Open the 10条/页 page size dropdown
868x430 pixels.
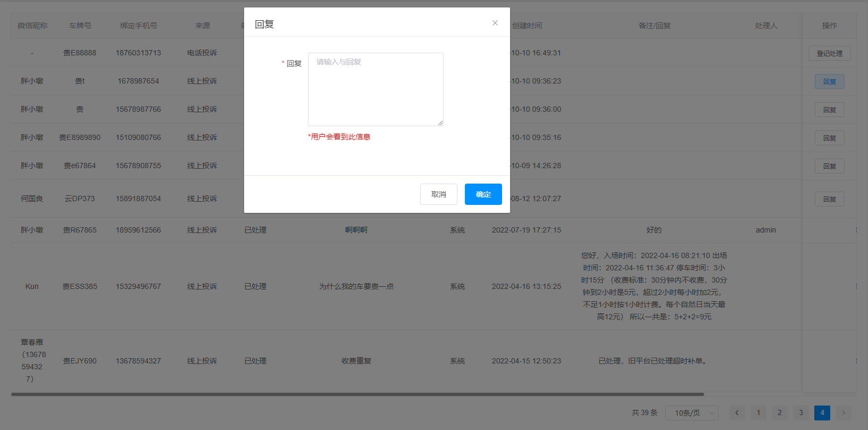point(692,413)
